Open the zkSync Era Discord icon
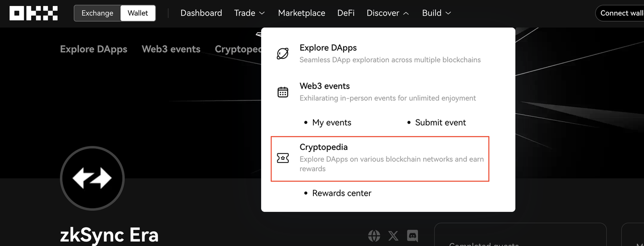This screenshot has height=246, width=644. (x=413, y=235)
